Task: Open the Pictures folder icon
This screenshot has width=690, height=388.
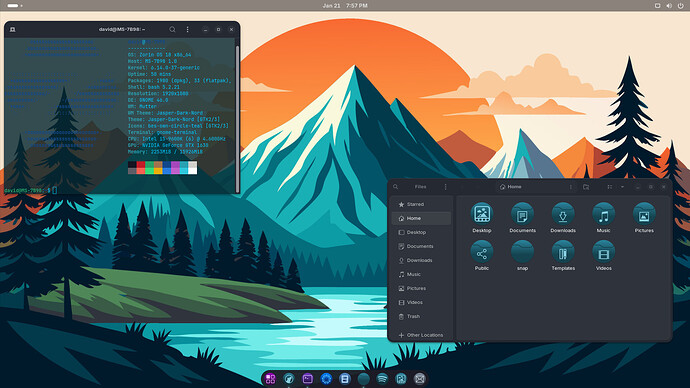Action: pyautogui.click(x=644, y=214)
